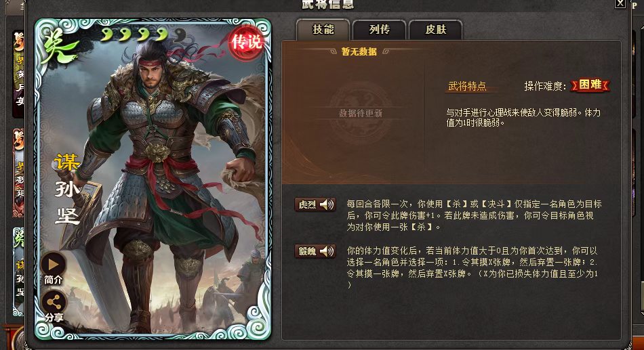
Task: Click the first green yin-yang health icon
Action: [107, 35]
